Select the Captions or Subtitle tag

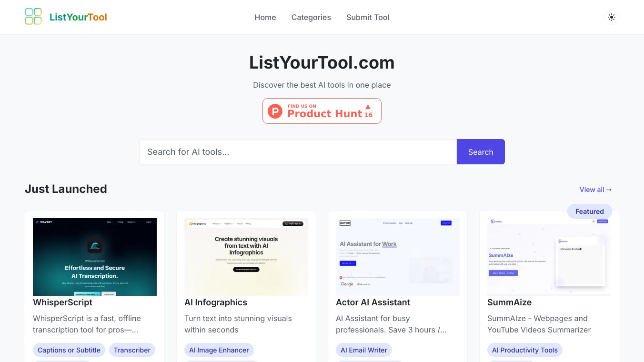coord(69,350)
